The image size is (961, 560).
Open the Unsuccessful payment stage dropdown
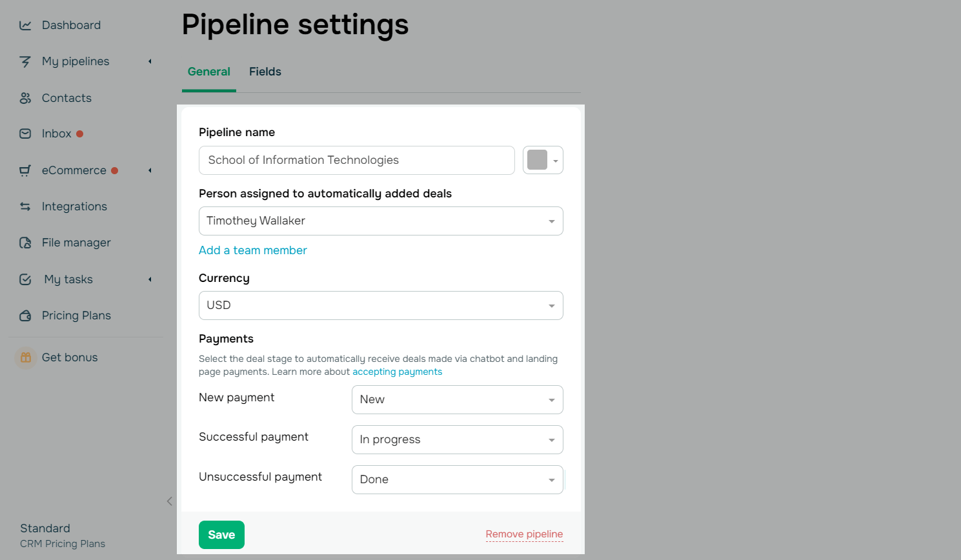pyautogui.click(x=458, y=479)
